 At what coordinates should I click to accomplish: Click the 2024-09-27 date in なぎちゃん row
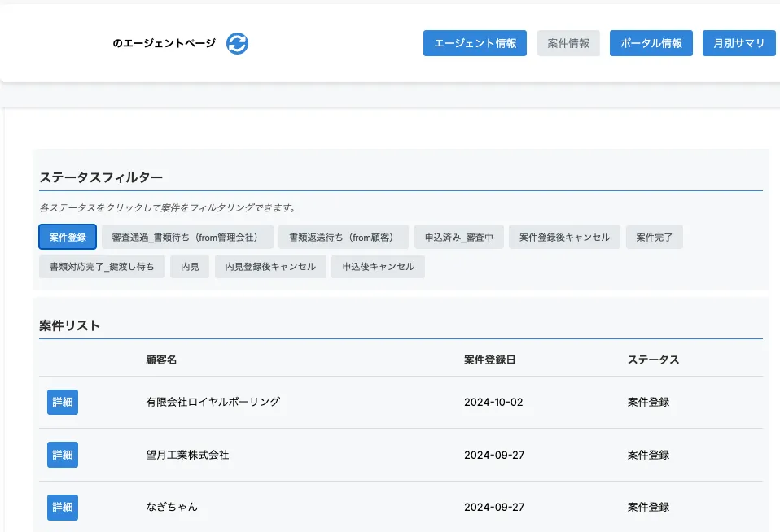pyautogui.click(x=494, y=507)
